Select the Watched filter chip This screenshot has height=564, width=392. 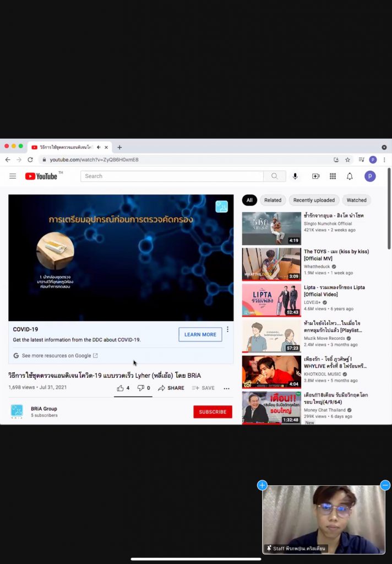pyautogui.click(x=356, y=200)
